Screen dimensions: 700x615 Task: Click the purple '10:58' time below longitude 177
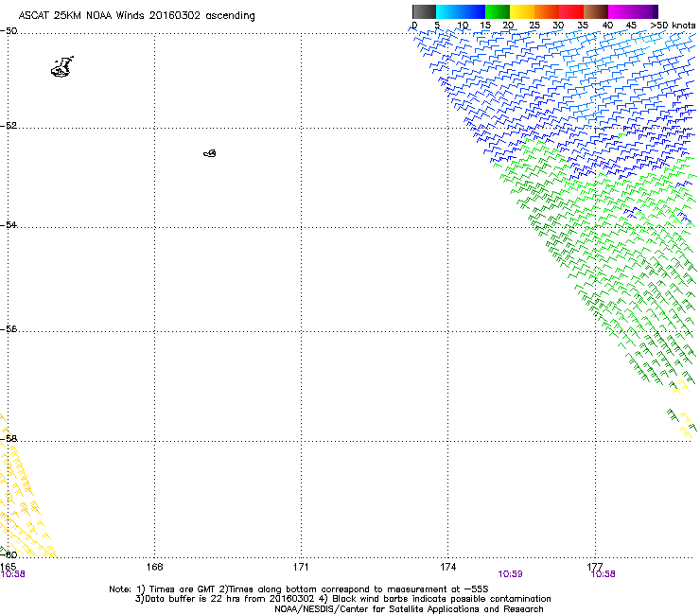coord(603,574)
